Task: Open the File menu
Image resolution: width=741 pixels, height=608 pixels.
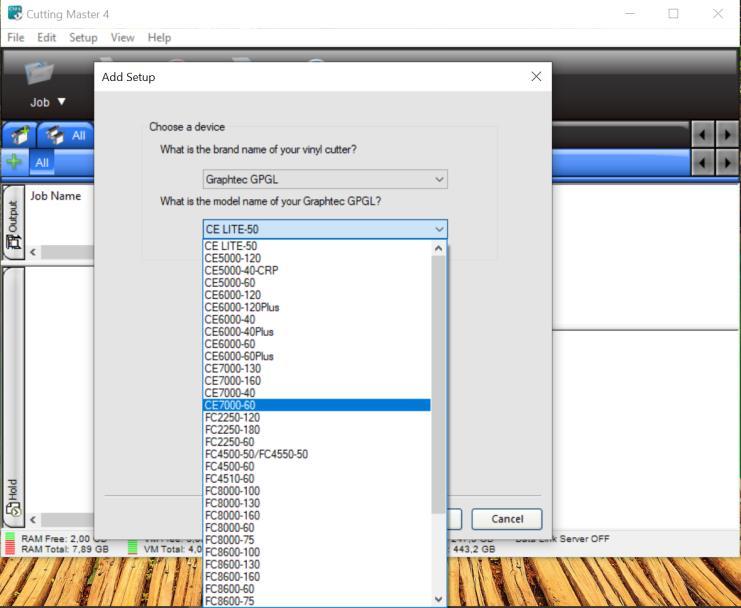Action: click(16, 38)
